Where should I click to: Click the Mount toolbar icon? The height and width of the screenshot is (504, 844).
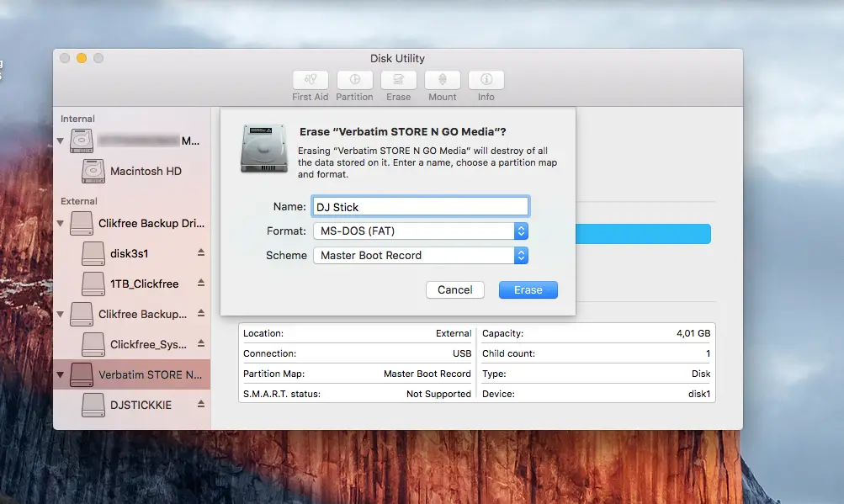click(x=442, y=80)
